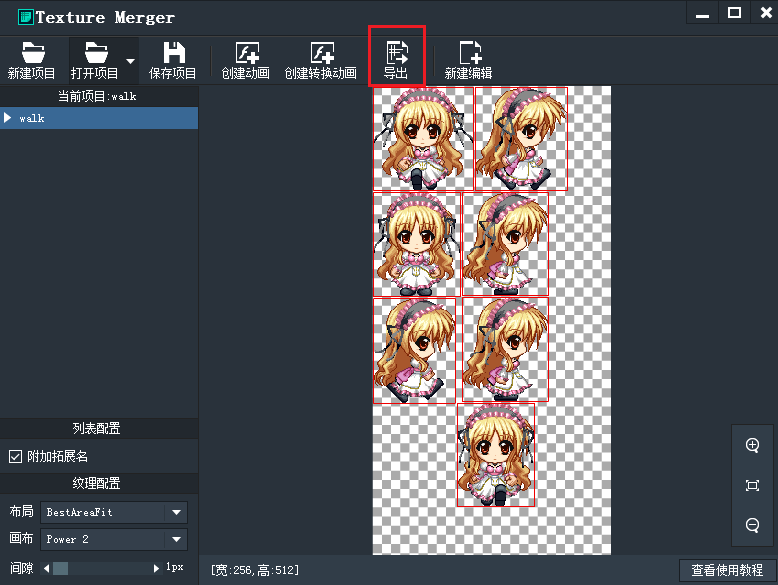Select the second-row left standing sprite
The width and height of the screenshot is (778, 585).
(x=417, y=244)
